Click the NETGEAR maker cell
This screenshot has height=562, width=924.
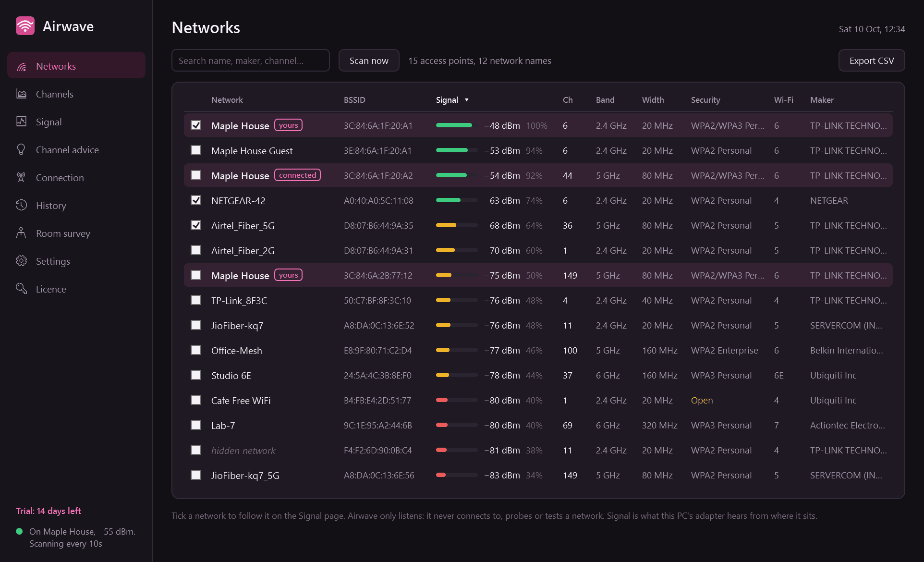pyautogui.click(x=829, y=200)
